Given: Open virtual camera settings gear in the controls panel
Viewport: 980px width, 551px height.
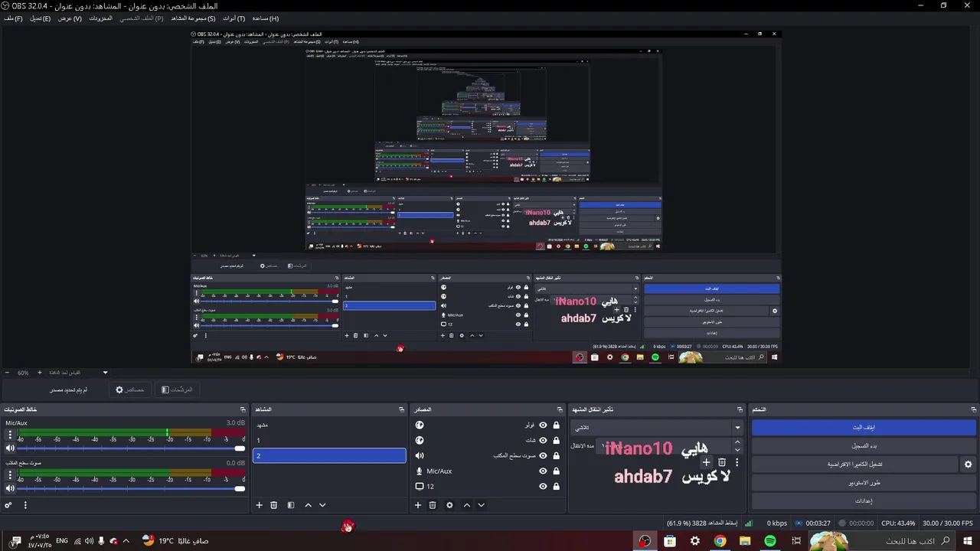Looking at the screenshot, I should [x=968, y=465].
